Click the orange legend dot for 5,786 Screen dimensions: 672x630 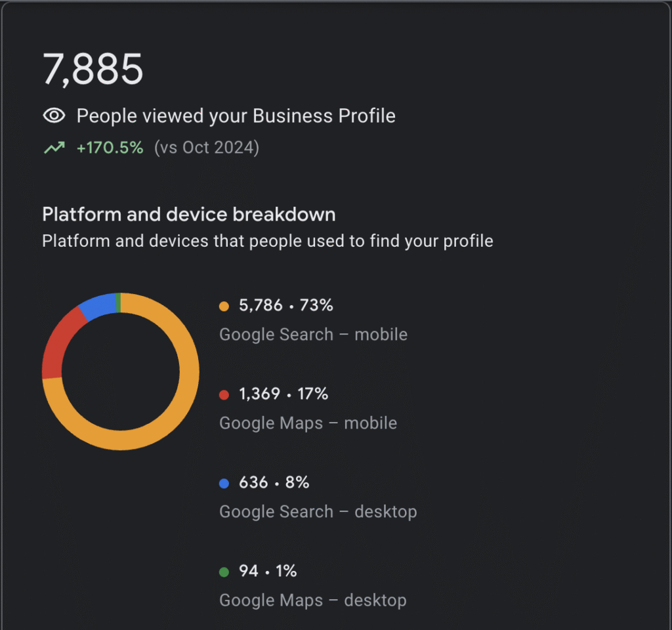(224, 306)
